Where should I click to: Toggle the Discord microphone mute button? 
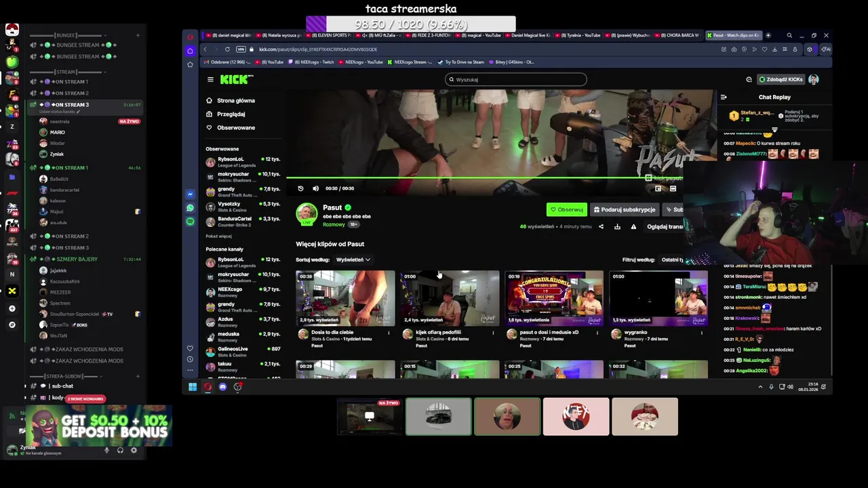(106, 450)
